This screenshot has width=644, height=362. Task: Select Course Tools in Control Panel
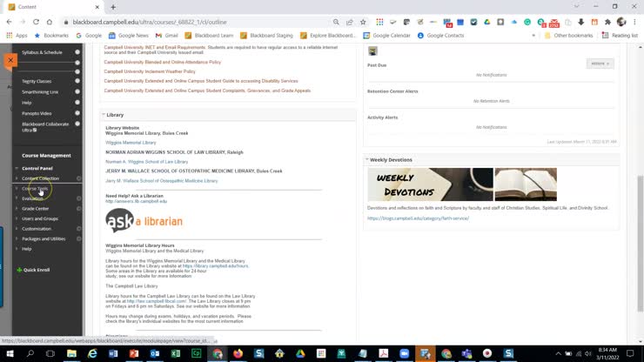(36, 189)
